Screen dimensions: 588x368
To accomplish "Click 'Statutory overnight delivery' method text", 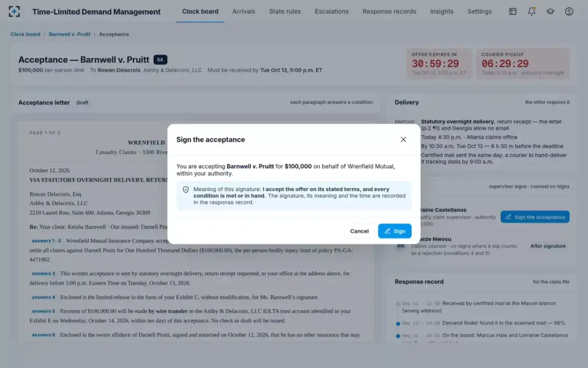I will pyautogui.click(x=458, y=121).
